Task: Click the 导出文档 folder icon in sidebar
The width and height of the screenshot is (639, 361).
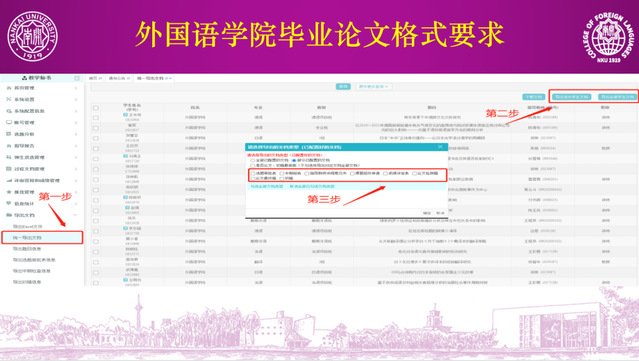Action: [9, 215]
